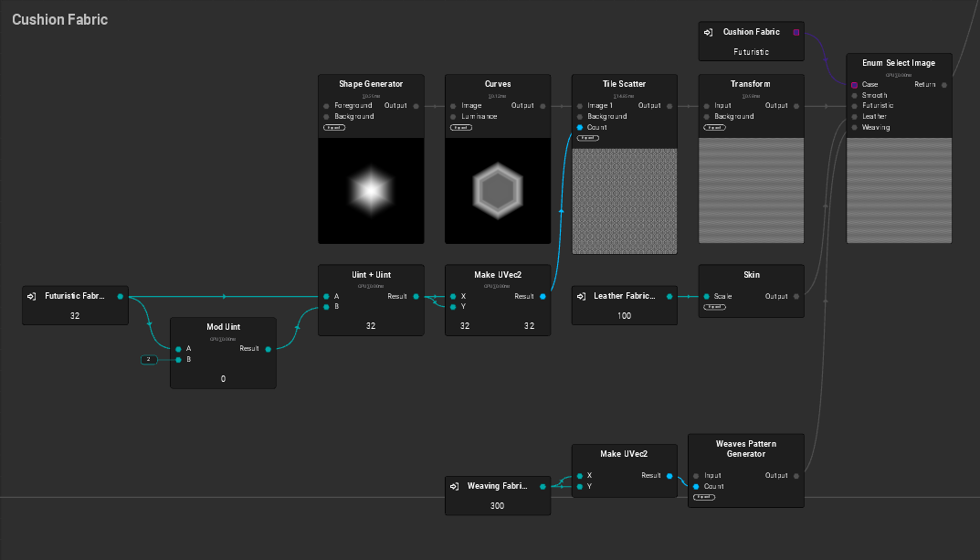Click the Count input pin on Tile Scatter
The width and height of the screenshot is (980, 560).
click(x=580, y=128)
